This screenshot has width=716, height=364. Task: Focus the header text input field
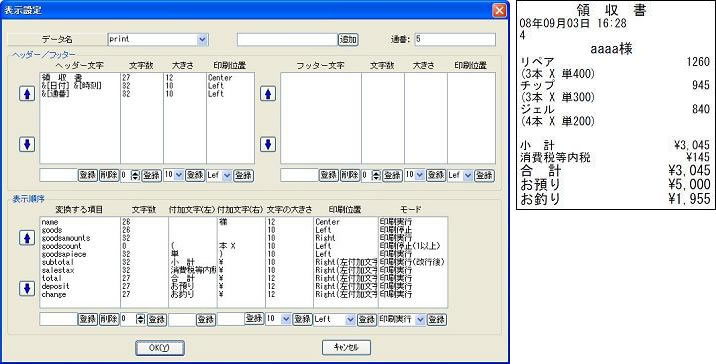pyautogui.click(x=58, y=175)
